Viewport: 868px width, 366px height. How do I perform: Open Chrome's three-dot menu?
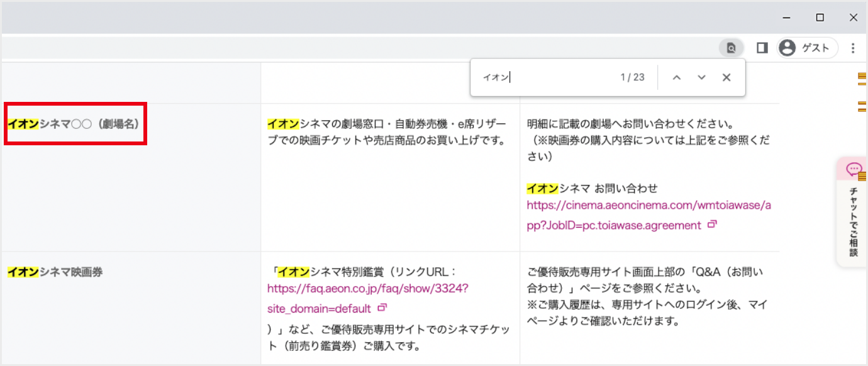click(x=853, y=47)
